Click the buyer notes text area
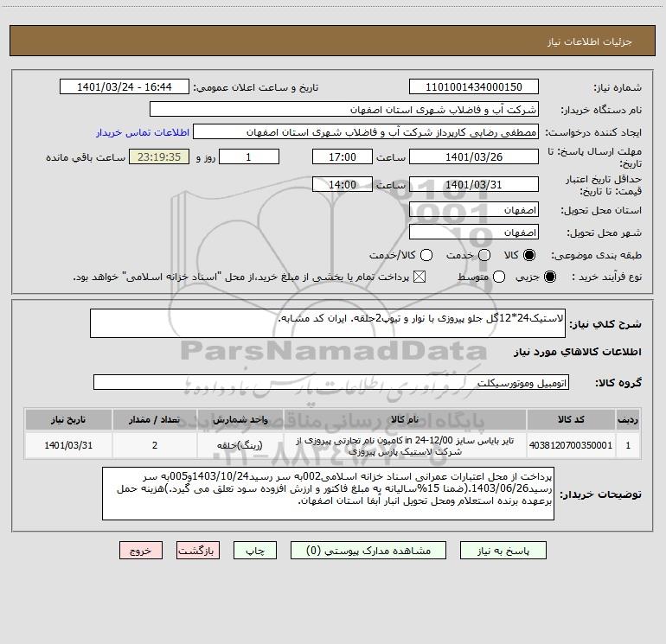The width and height of the screenshot is (666, 644). (x=328, y=494)
